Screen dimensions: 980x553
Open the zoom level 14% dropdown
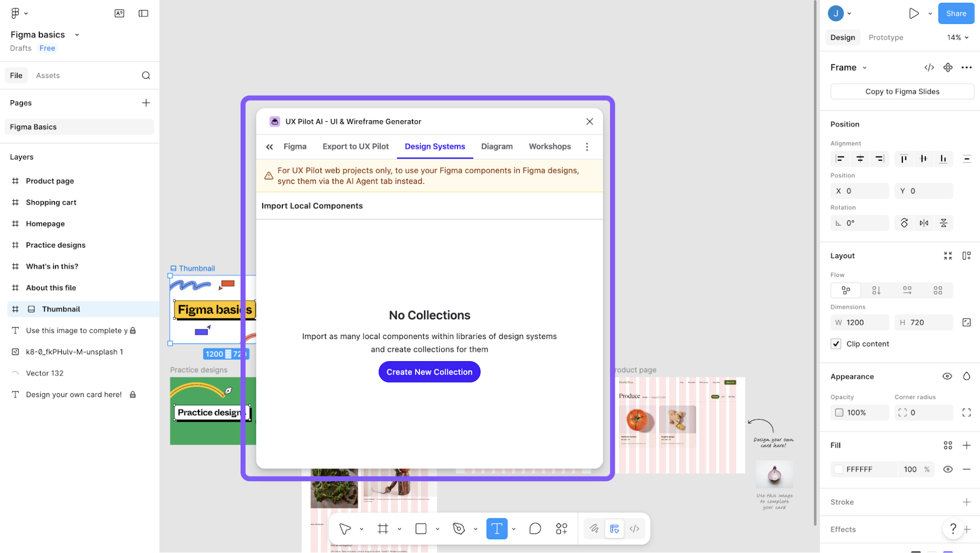[x=958, y=37]
